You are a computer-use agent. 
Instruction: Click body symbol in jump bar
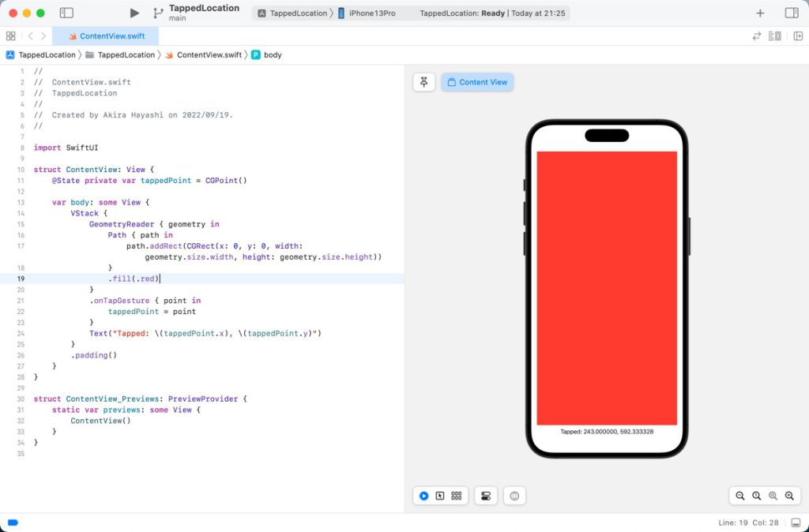tap(266, 54)
